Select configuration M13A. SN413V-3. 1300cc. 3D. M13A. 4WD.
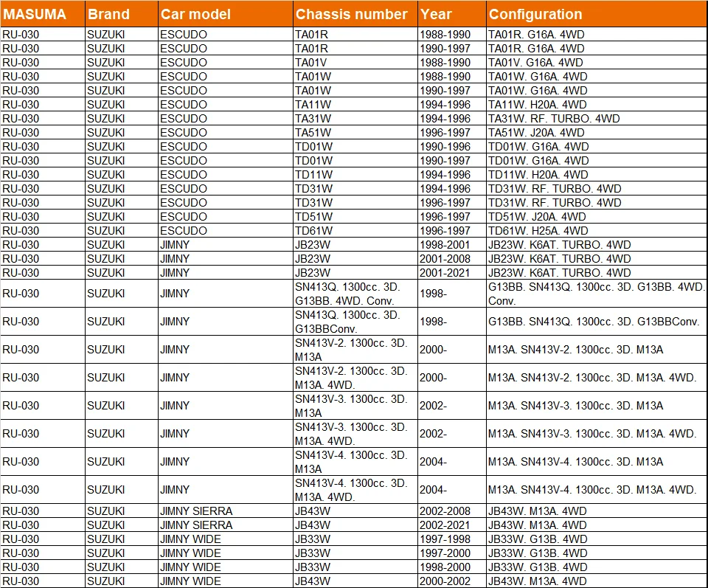The height and width of the screenshot is (588, 708). 597,434
